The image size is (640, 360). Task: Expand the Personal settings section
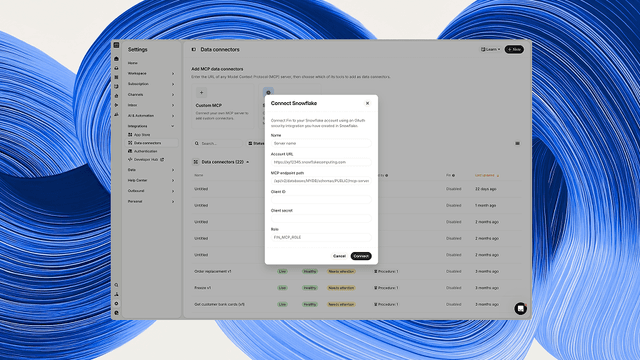click(x=151, y=202)
